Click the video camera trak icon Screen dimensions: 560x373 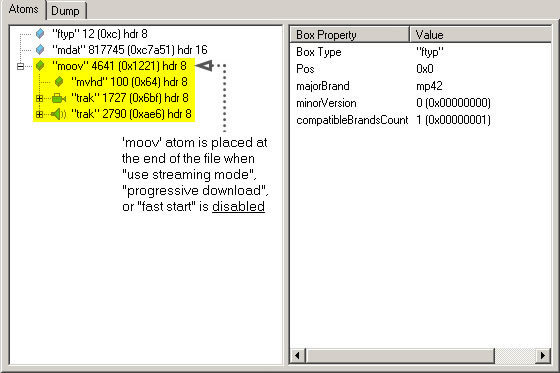59,98
